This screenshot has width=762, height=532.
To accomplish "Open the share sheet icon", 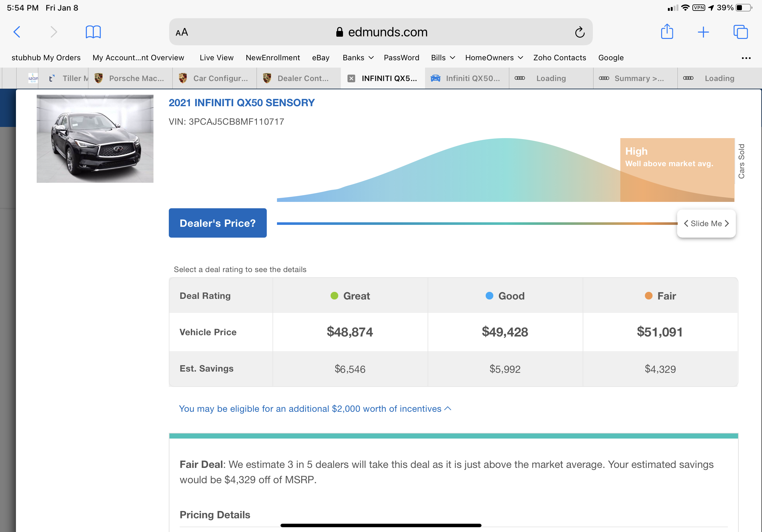I will pyautogui.click(x=667, y=32).
